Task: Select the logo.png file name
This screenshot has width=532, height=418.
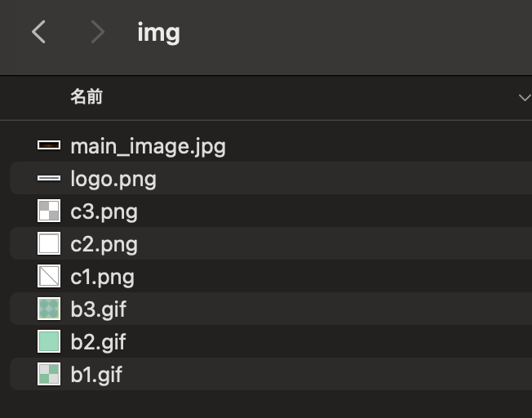Action: coord(113,180)
